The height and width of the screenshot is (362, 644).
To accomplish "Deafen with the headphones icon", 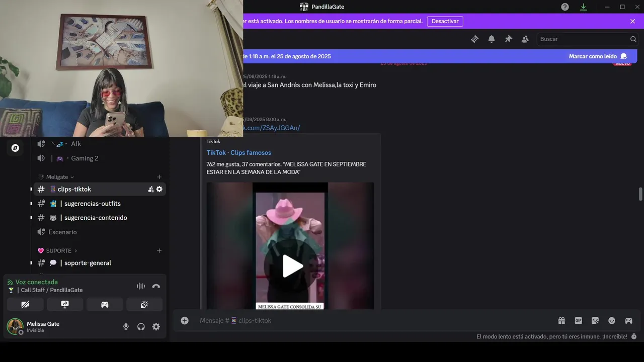I will click(x=141, y=327).
